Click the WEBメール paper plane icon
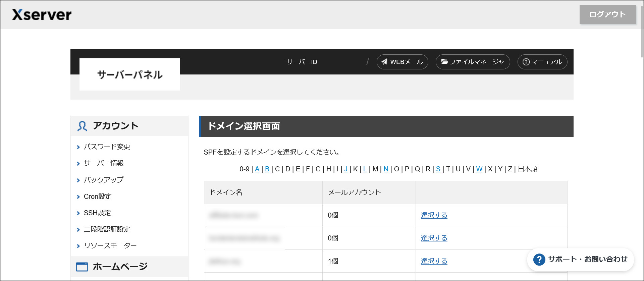This screenshot has height=281, width=644. tap(384, 62)
